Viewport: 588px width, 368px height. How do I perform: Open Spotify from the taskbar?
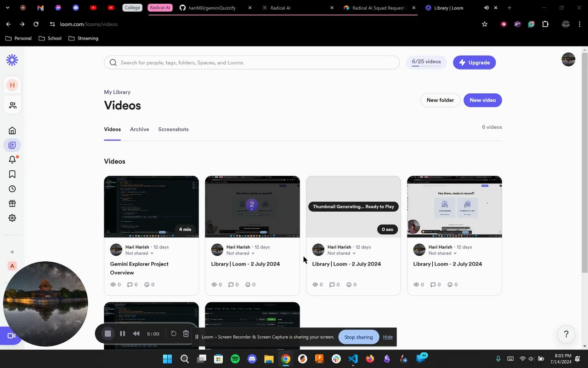pos(235,359)
